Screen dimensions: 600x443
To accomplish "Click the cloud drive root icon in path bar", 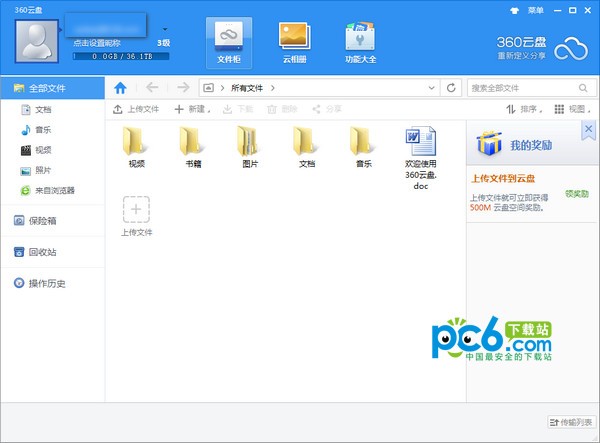I will 208,88.
